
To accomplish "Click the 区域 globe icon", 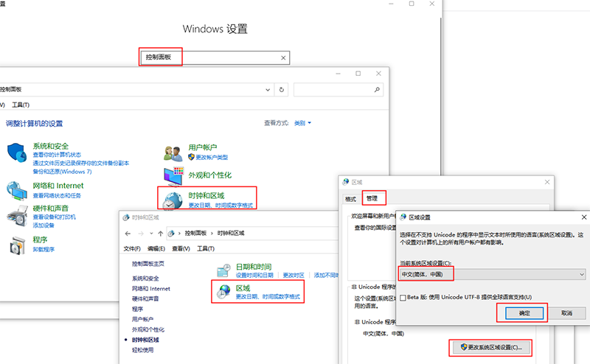I will coord(224,292).
